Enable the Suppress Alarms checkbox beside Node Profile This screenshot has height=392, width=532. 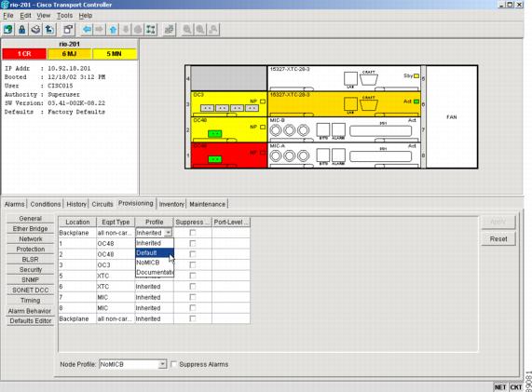tap(173, 364)
